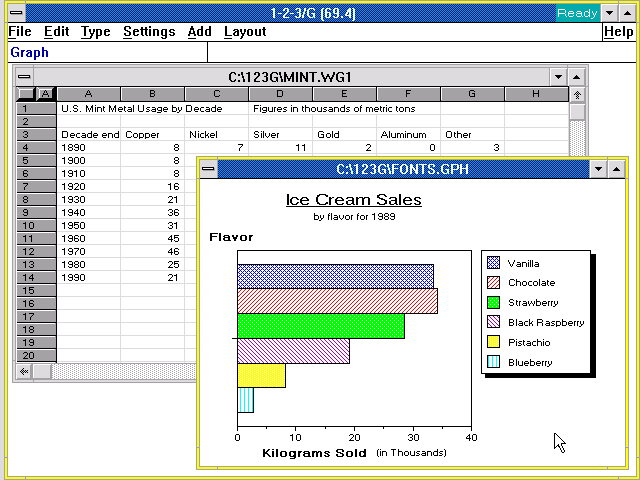
Task: Select the blue Vanilla bar in chart
Action: click(x=336, y=277)
